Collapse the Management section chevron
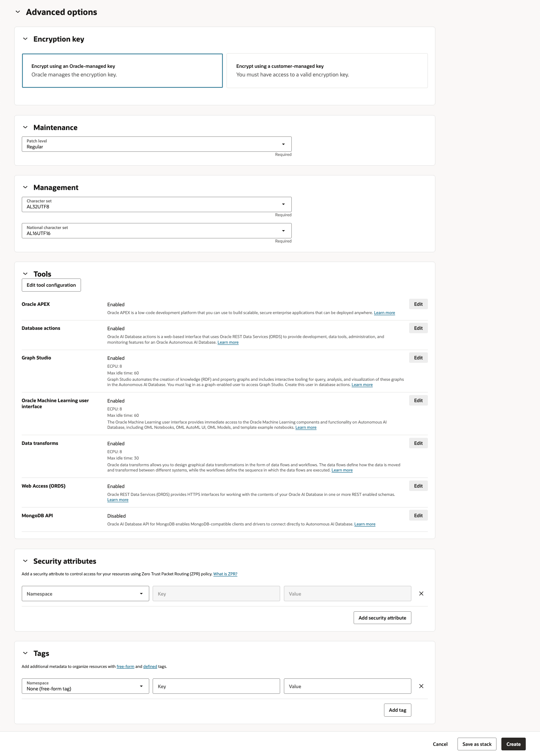Image resolution: width=540 pixels, height=756 pixels. click(x=25, y=187)
